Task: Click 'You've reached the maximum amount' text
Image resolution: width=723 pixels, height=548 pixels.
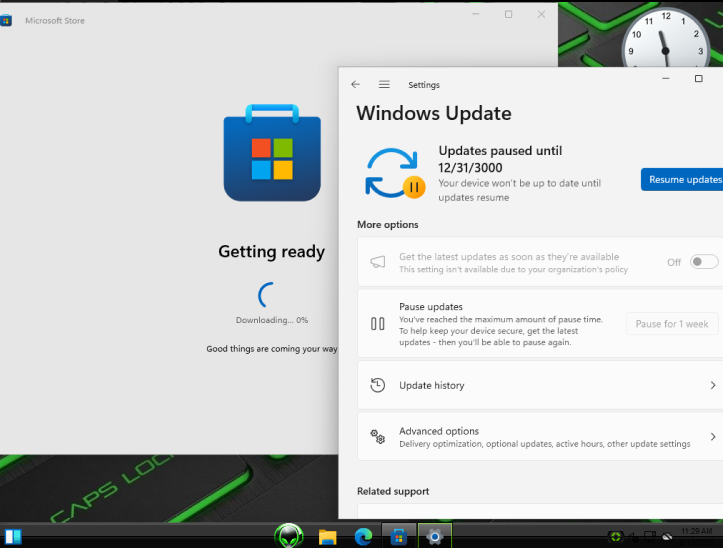Action: pyautogui.click(x=500, y=331)
